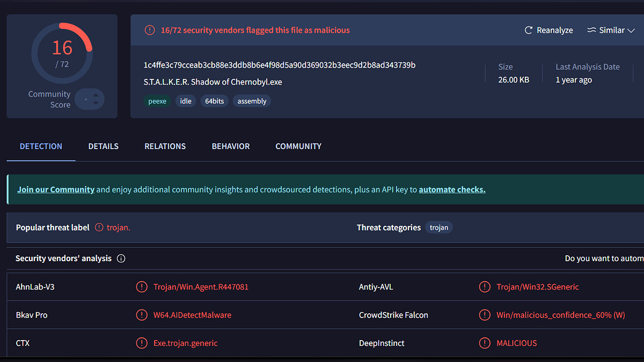Open the BEHAVIOR tab

pyautogui.click(x=231, y=146)
